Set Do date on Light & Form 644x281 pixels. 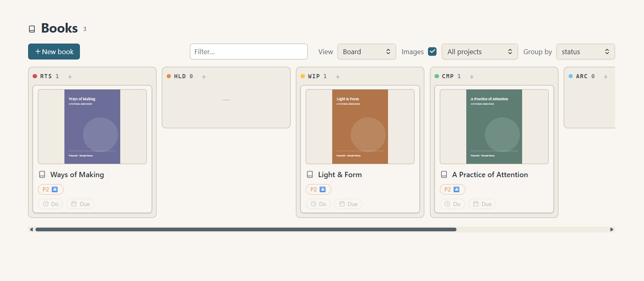(x=318, y=204)
